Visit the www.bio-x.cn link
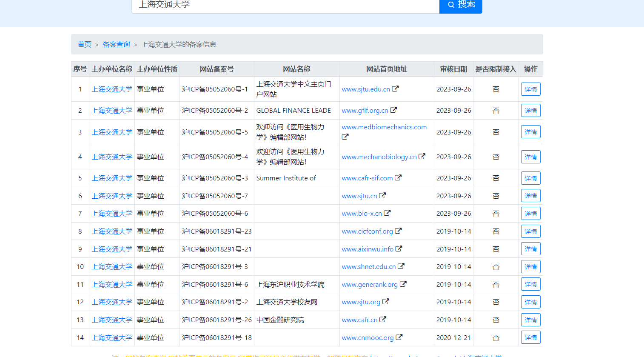This screenshot has height=357, width=644. pyautogui.click(x=362, y=214)
